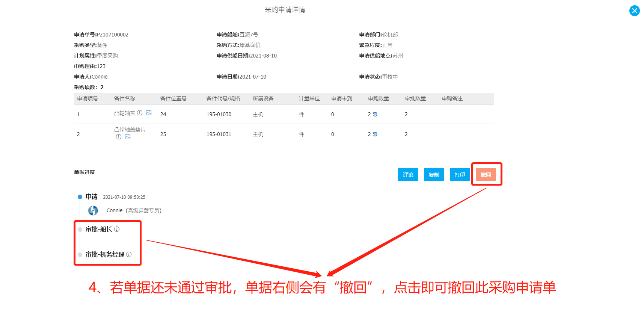Click spare part code 195-01031
644x334 pixels.
pyautogui.click(x=219, y=134)
